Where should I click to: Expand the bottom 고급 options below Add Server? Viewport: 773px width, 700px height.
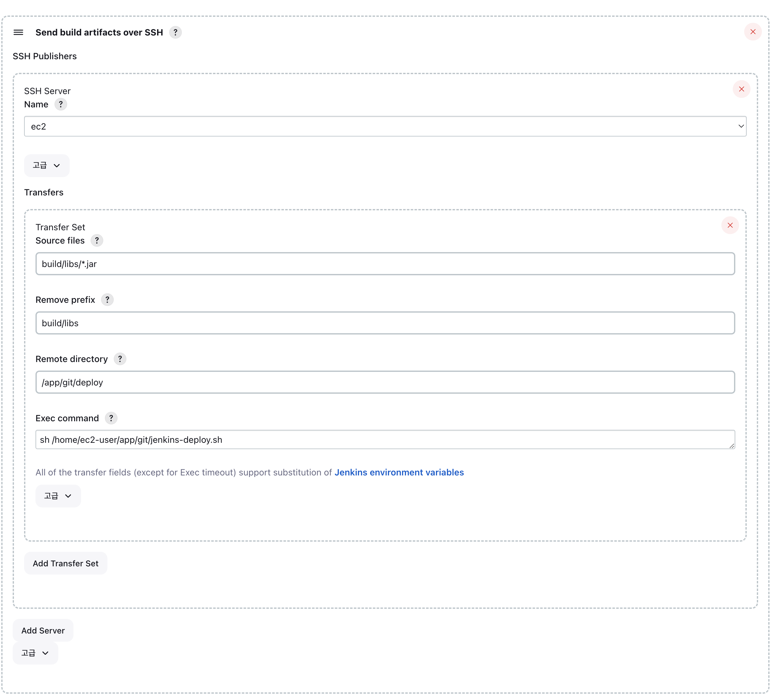35,653
